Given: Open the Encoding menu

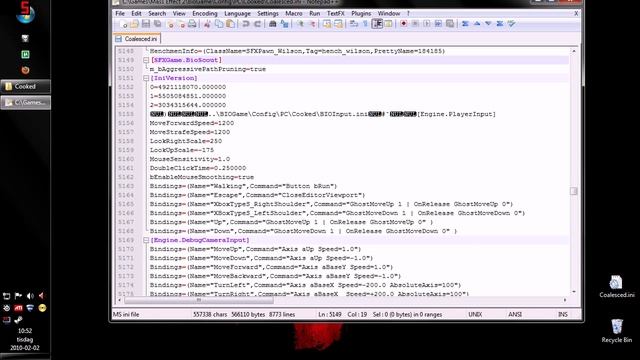Looking at the screenshot, I should click(x=204, y=13).
